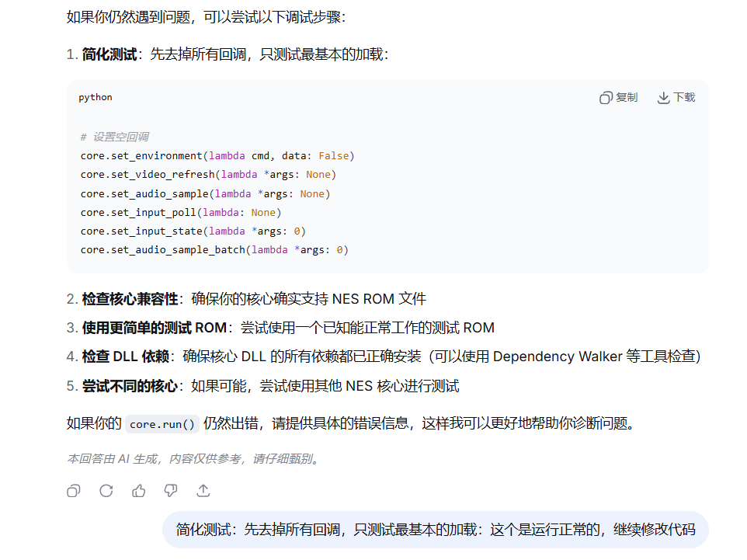Give the answer a thumbs down
The height and width of the screenshot is (560, 747).
(171, 490)
